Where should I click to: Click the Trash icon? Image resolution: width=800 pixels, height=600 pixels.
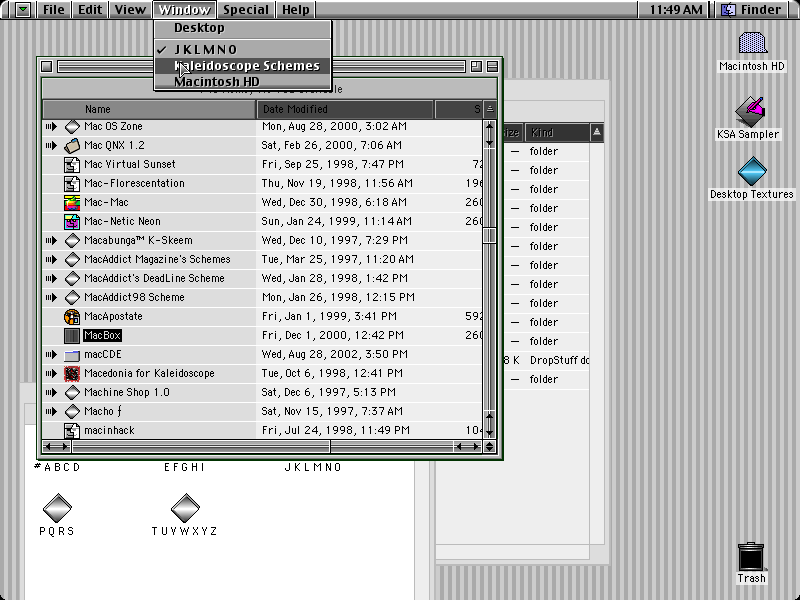pos(751,556)
